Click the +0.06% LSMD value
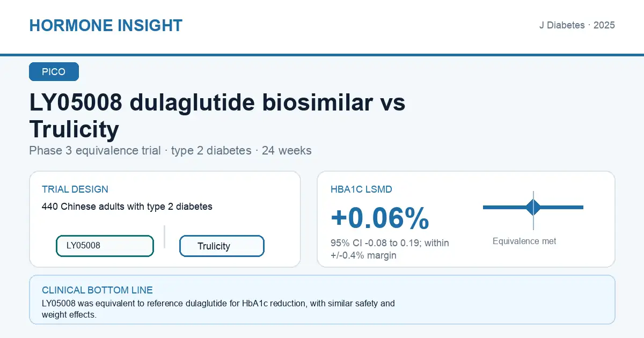Image resolution: width=644 pixels, height=338 pixels. click(x=380, y=218)
